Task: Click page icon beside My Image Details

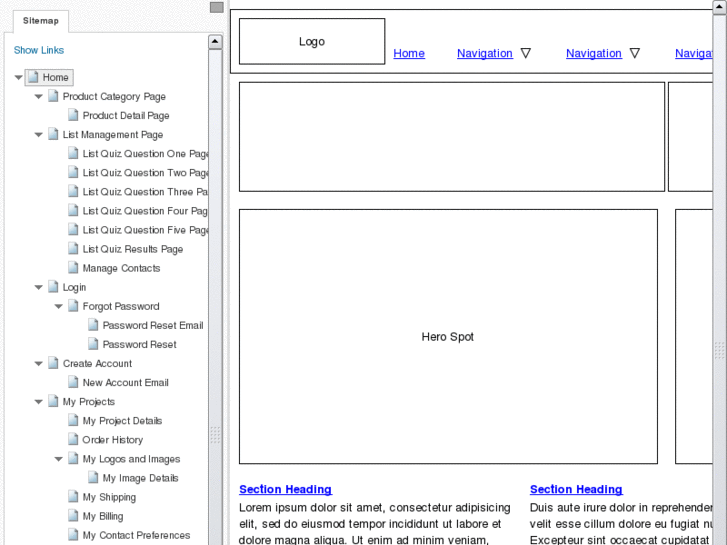Action: (93, 477)
